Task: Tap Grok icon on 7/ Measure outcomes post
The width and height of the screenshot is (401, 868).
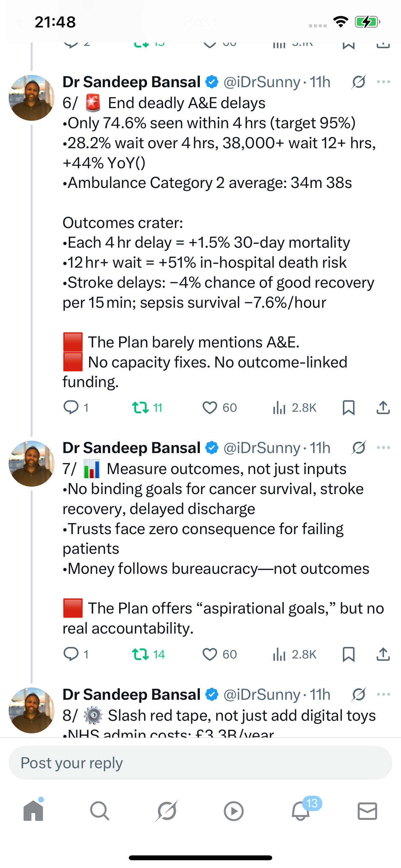Action: point(358,448)
